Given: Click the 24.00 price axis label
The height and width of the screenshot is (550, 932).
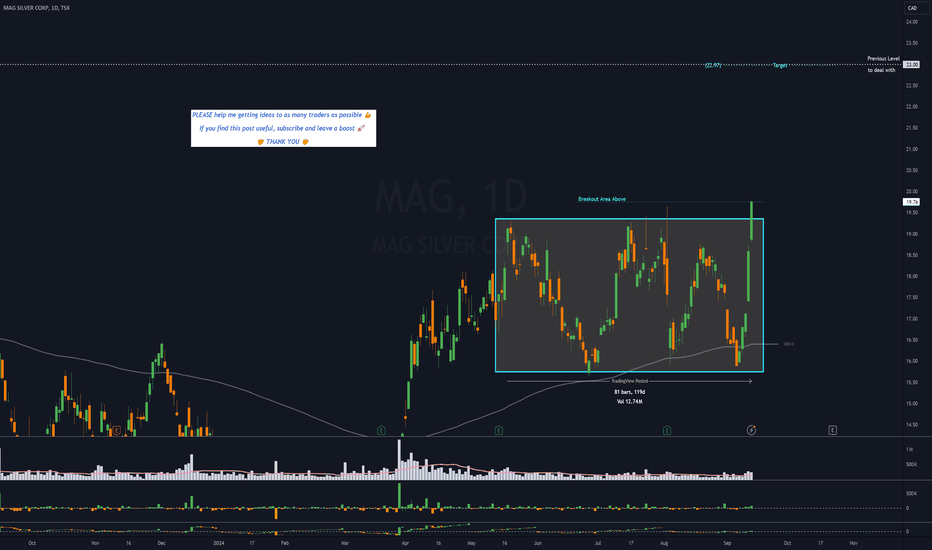Looking at the screenshot, I should (911, 22).
